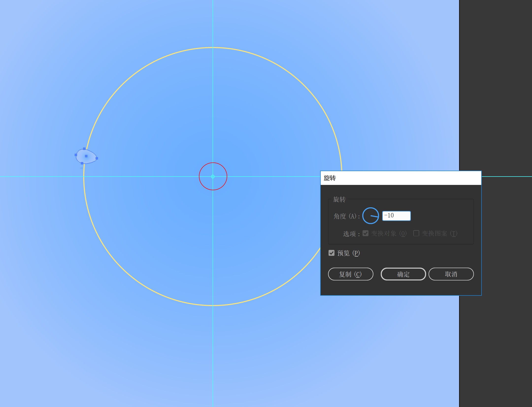Click the 旋转 group box label
The image size is (532, 407).
[339, 199]
